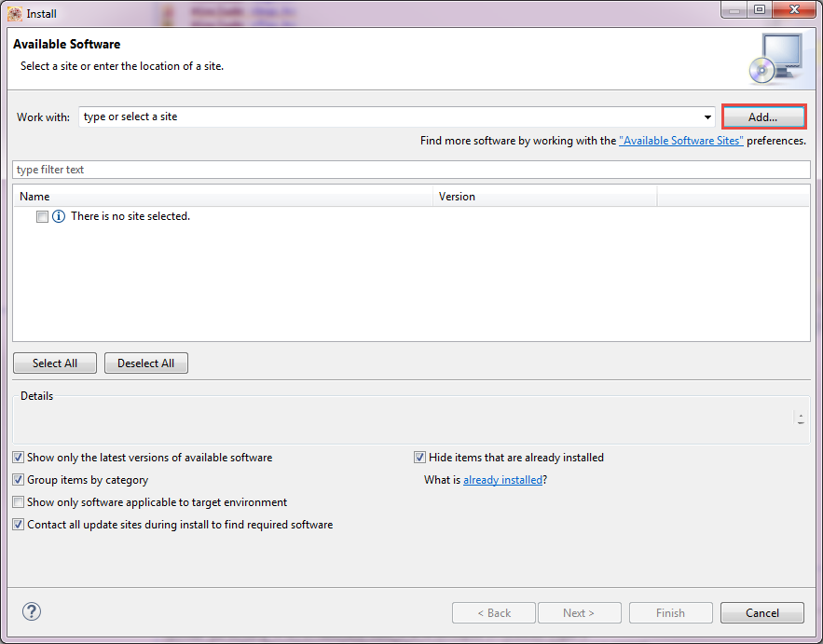Minimize the Install dialog window
The height and width of the screenshot is (644, 823).
734,9
